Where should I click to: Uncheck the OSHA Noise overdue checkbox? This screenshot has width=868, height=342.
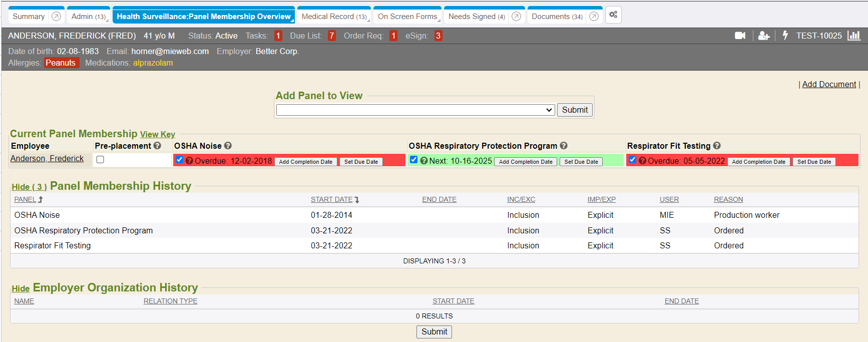point(180,160)
